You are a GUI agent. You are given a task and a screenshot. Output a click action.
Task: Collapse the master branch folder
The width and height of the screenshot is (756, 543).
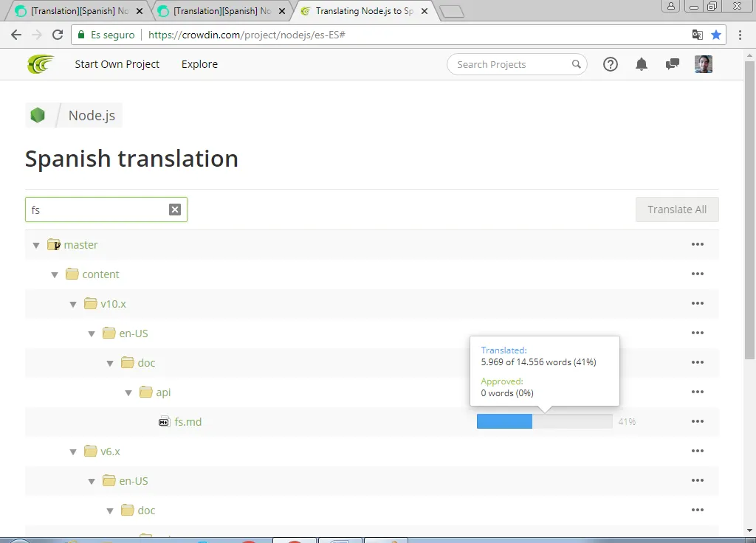[x=36, y=245]
